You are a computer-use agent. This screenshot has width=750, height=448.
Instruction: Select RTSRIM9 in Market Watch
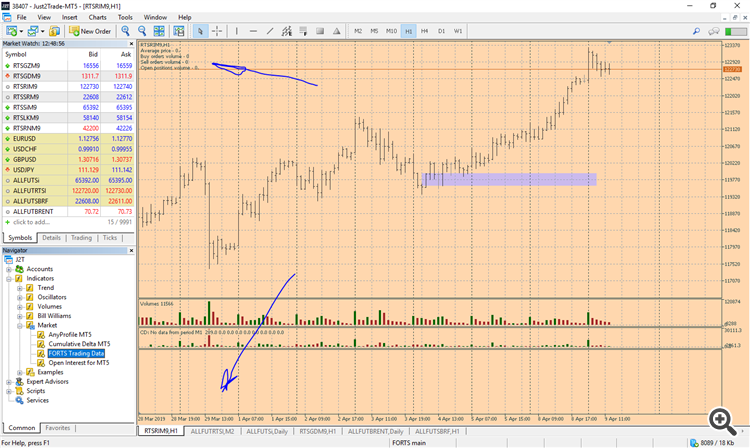pyautogui.click(x=69, y=87)
